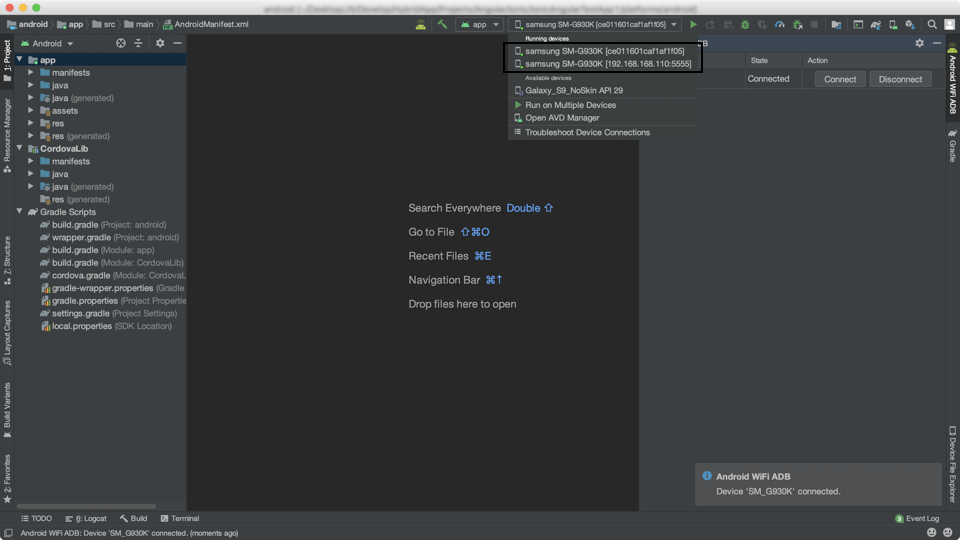Click the tool windows toggle icon bottom-left
This screenshot has width=960, height=540.
click(8, 533)
